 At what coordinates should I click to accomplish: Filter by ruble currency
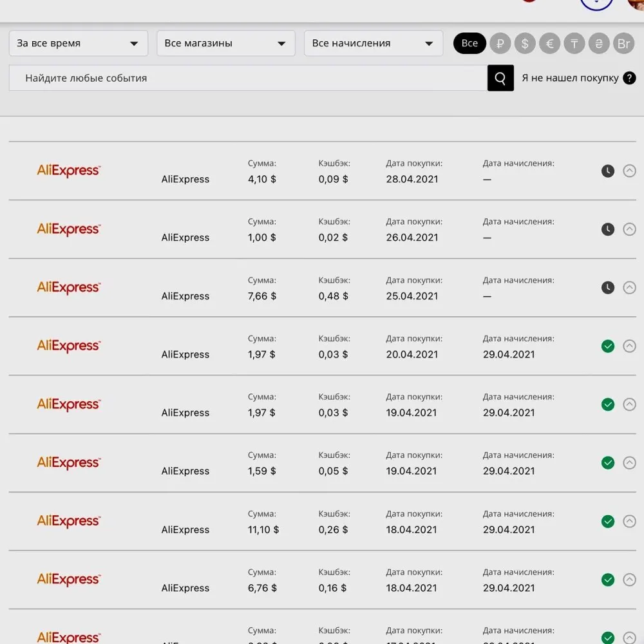point(500,43)
